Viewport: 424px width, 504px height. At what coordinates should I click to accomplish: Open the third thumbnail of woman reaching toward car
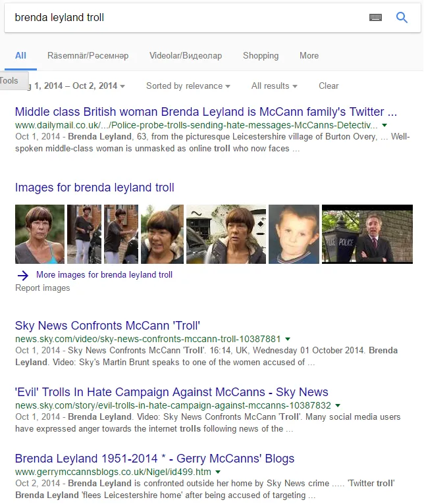click(x=121, y=234)
